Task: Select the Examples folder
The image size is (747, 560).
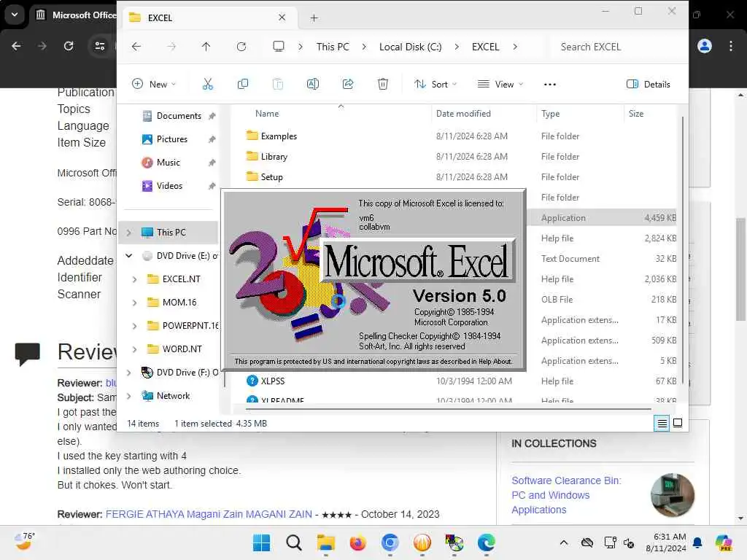Action: 279,136
